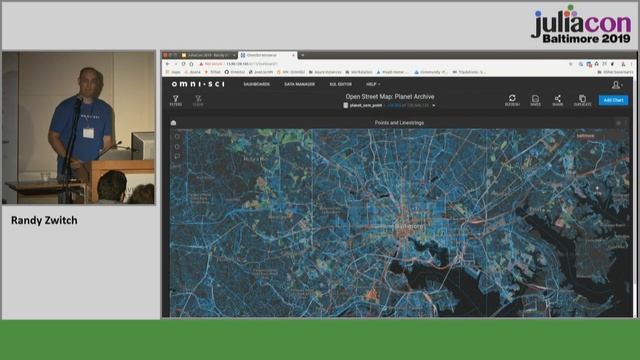Open the Filters funnel icon
This screenshot has width=640, height=360.
click(x=176, y=100)
